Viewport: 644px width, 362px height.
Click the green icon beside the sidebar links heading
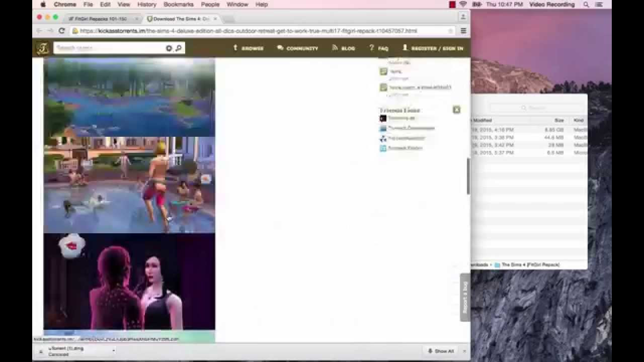point(456,110)
